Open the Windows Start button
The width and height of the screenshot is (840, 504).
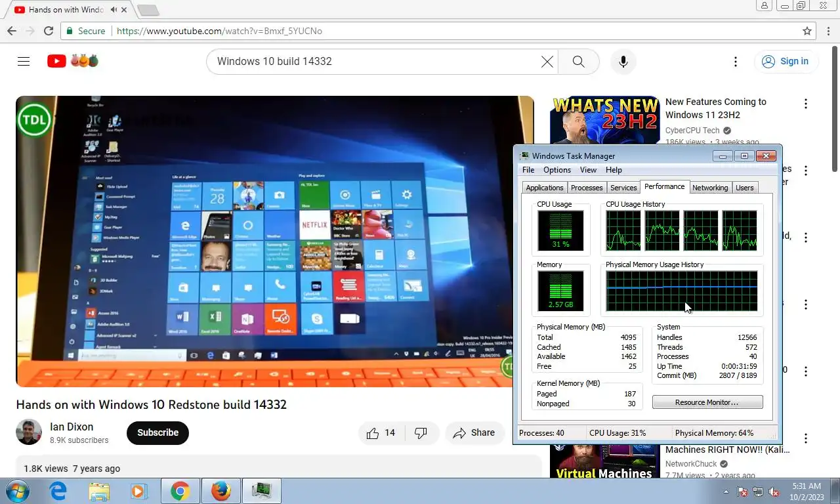[x=16, y=491]
